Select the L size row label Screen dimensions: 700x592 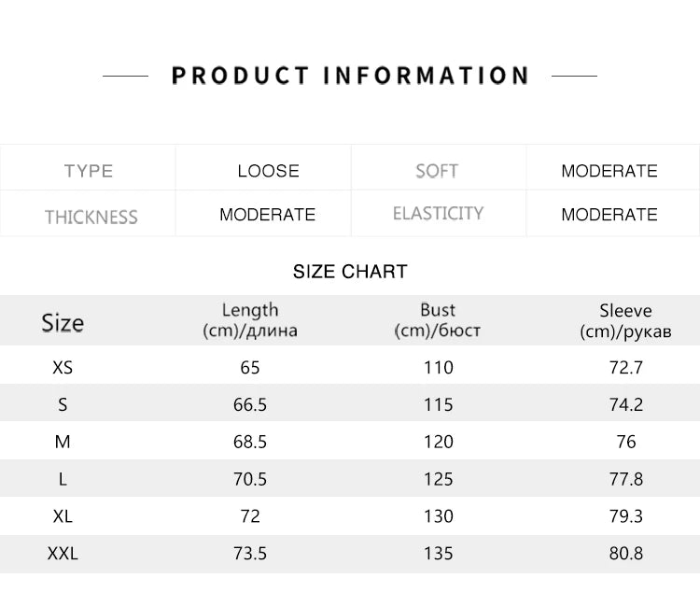click(x=63, y=479)
